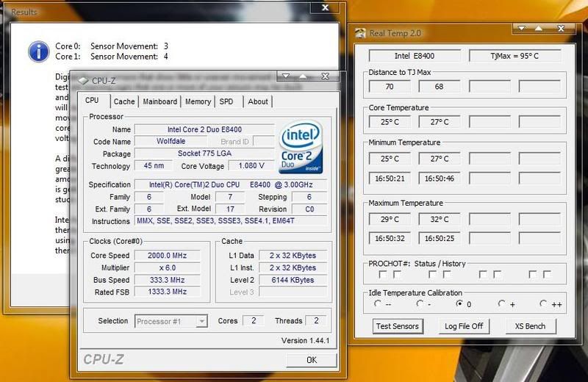Click Core 1 Sensor Movement line
The height and width of the screenshot is (382, 588).
pos(112,57)
